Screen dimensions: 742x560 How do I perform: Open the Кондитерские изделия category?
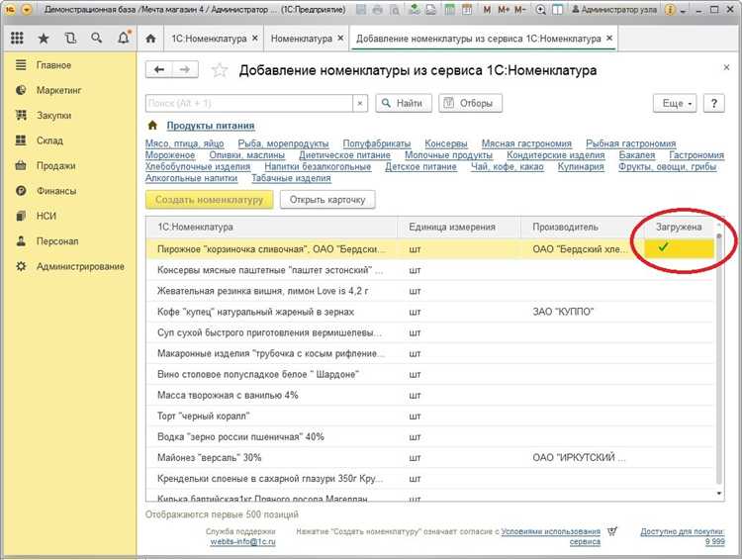[x=556, y=155]
